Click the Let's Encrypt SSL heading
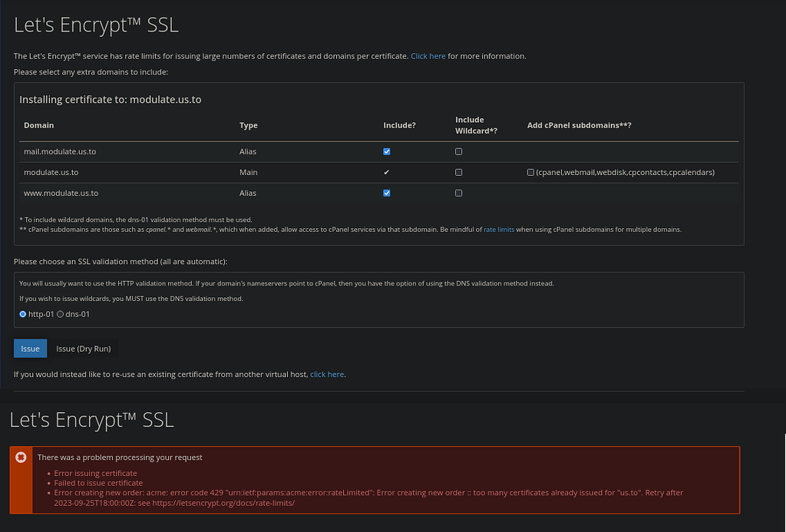Screen dimensions: 786x532 (96, 24)
